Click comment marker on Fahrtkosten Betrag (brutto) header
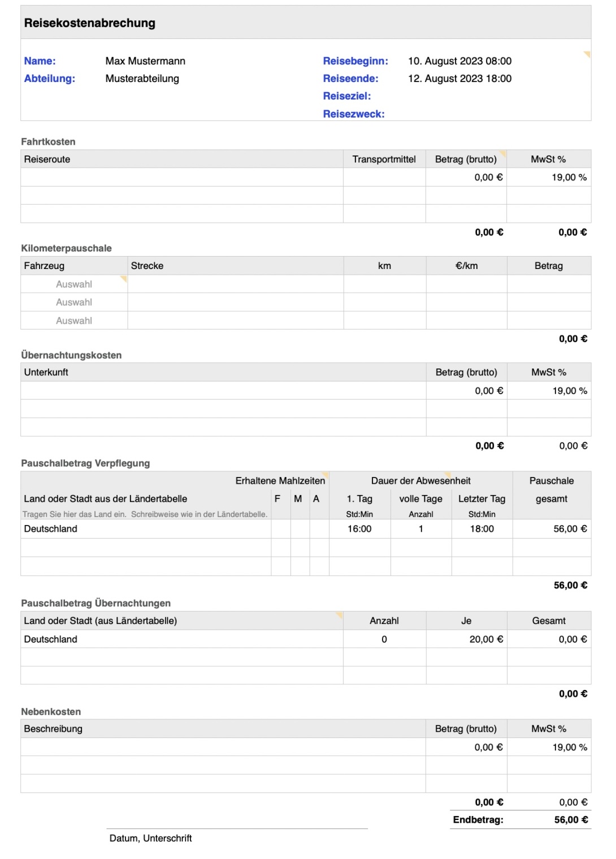Image resolution: width=616 pixels, height=859 pixels. coord(504,153)
